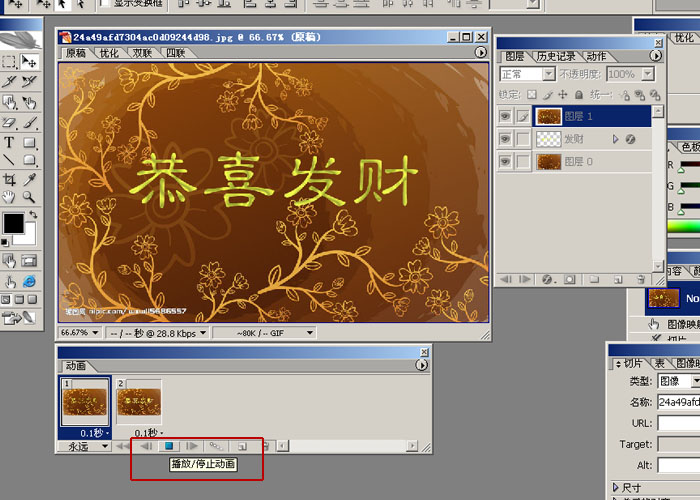Select the Image Map rectangle tool
This screenshot has height=500, width=700.
coord(9,103)
